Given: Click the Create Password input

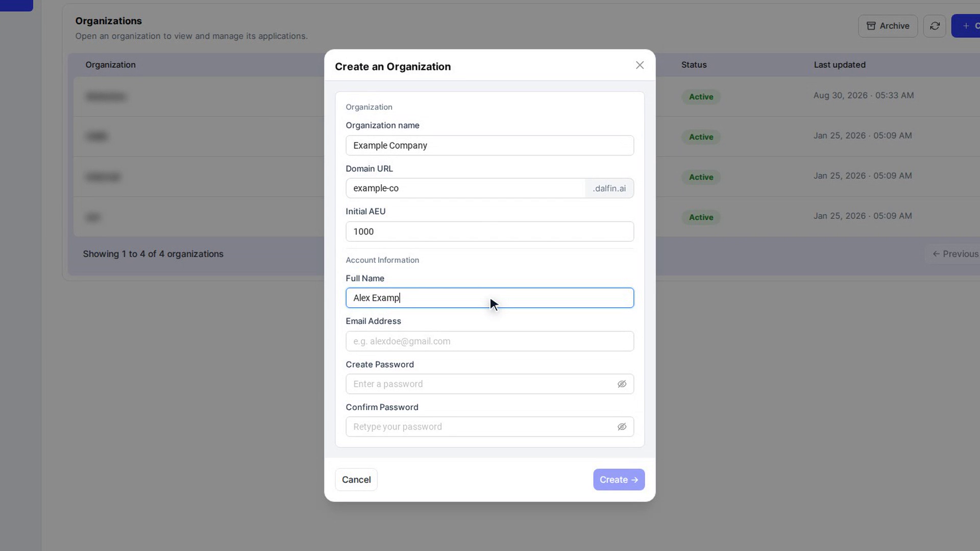Looking at the screenshot, I should pos(489,384).
